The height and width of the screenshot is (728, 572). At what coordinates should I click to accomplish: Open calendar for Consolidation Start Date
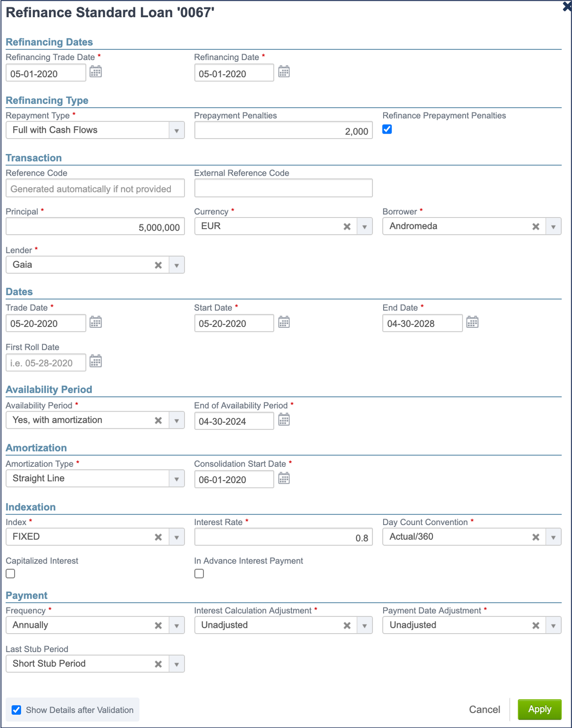[x=284, y=478]
